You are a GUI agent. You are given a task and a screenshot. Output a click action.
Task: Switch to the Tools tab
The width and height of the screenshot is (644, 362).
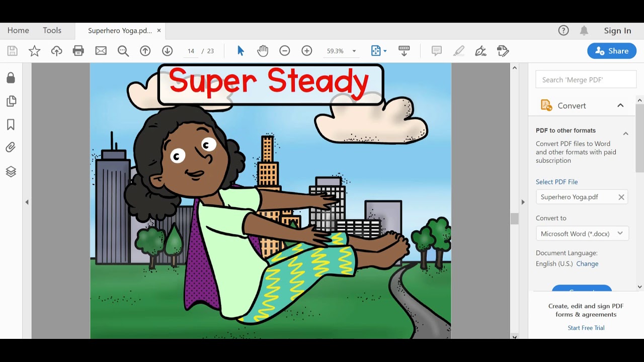(52, 30)
